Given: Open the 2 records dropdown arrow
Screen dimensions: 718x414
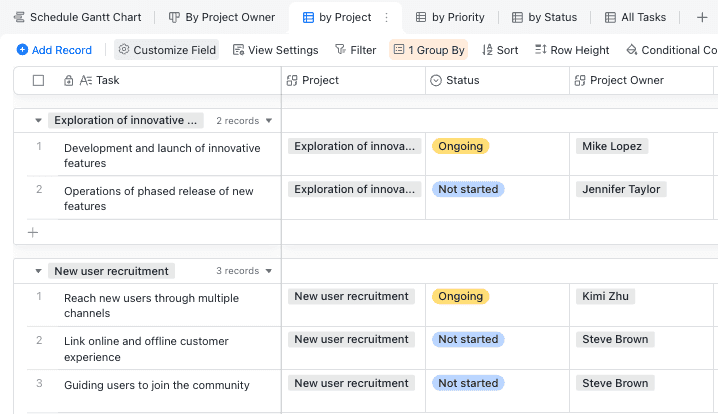Looking at the screenshot, I should click(x=269, y=121).
